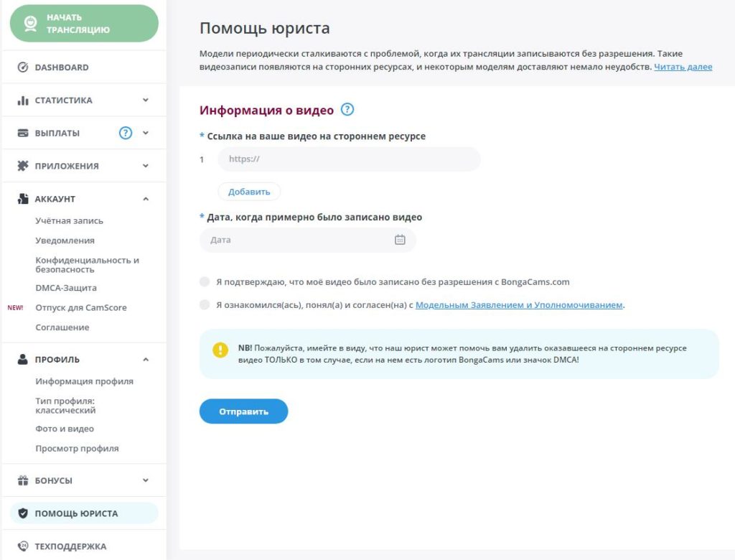Click the Начать трансляцию button
Viewport: 735px width, 560px height.
(x=85, y=24)
